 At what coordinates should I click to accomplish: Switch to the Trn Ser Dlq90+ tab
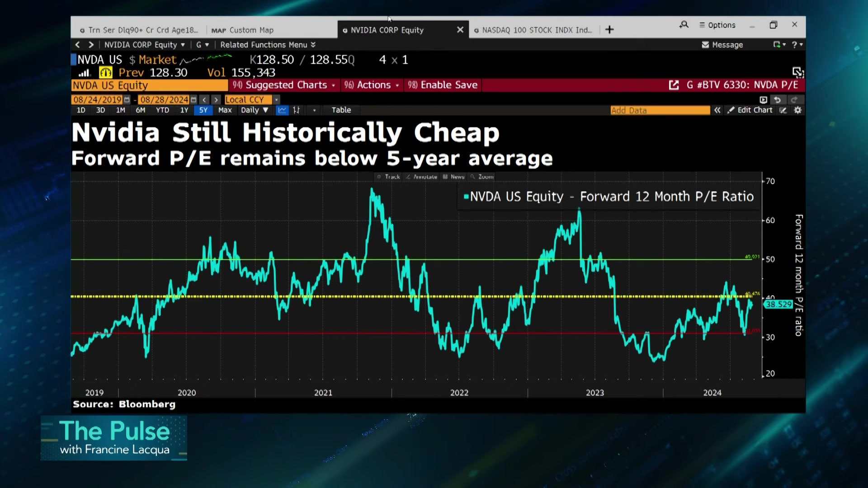click(x=139, y=30)
